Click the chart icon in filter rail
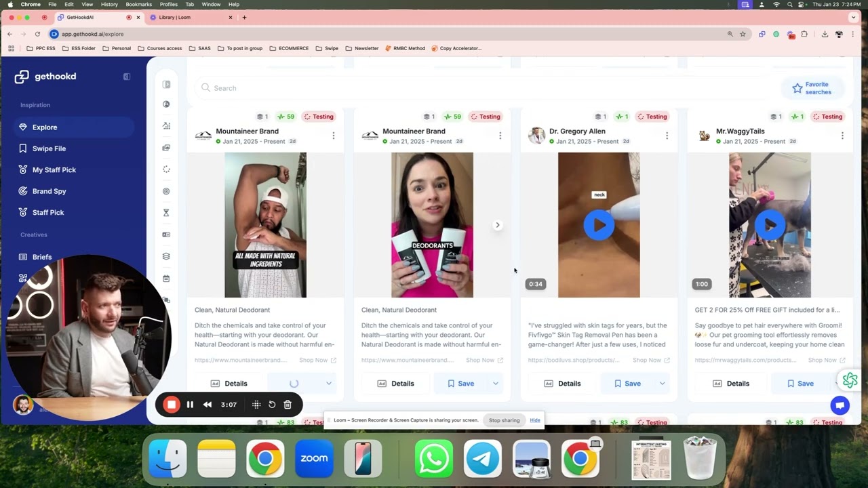Image resolution: width=868 pixels, height=488 pixels. (166, 126)
